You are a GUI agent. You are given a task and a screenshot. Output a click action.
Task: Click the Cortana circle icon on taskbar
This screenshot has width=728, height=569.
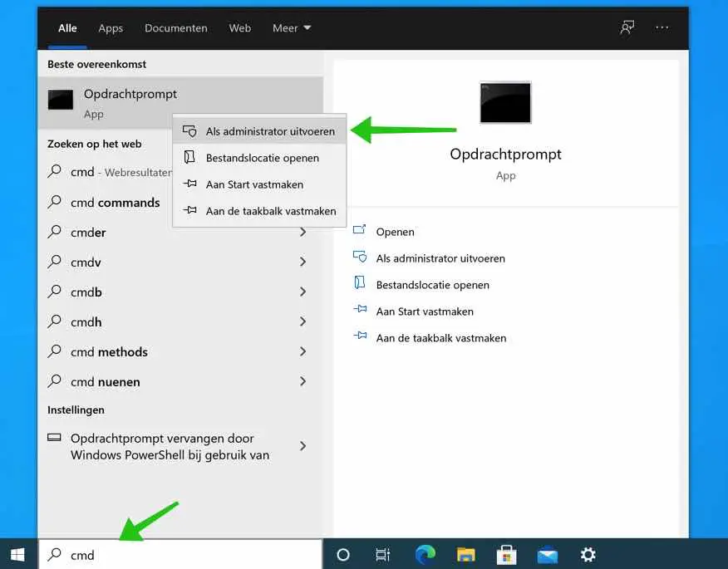(x=343, y=555)
